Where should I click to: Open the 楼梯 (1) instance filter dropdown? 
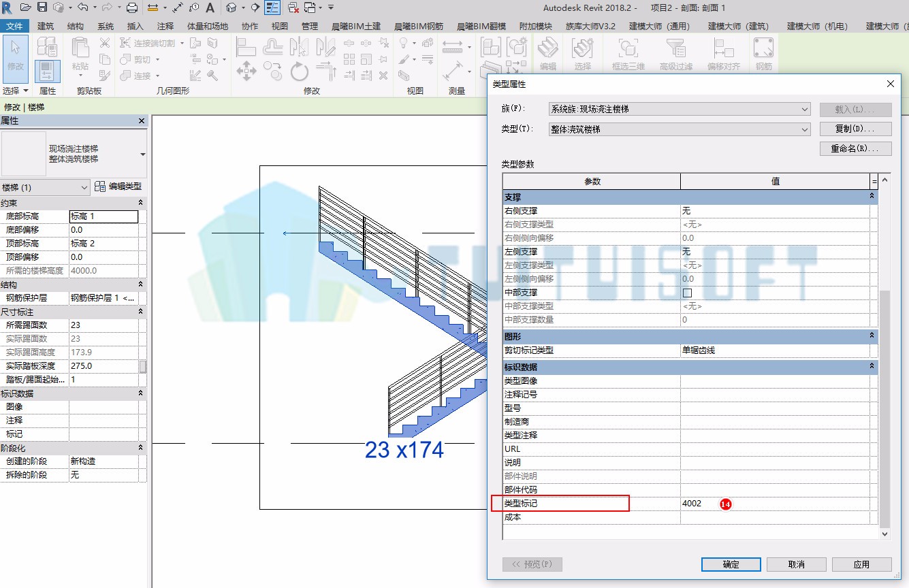[46, 187]
